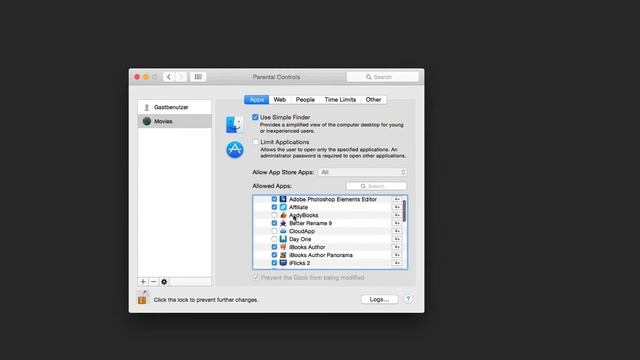This screenshot has width=640, height=360.
Task: Select the Movies user name in the sidebar
Action: 163,121
